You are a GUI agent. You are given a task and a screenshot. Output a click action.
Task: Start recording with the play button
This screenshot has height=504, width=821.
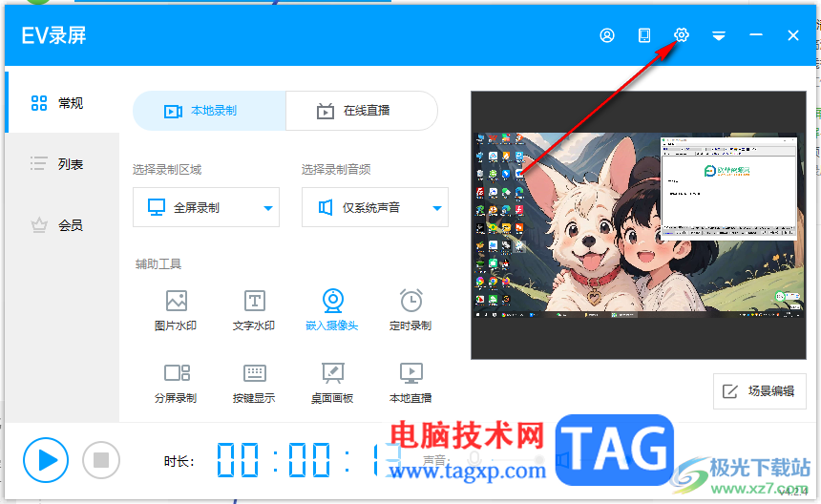(46, 460)
